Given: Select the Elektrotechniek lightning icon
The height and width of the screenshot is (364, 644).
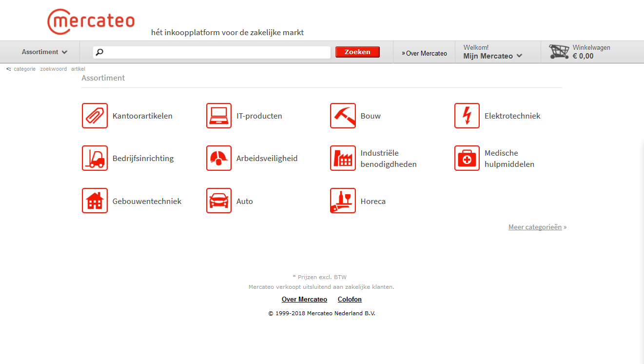Looking at the screenshot, I should coord(467,116).
